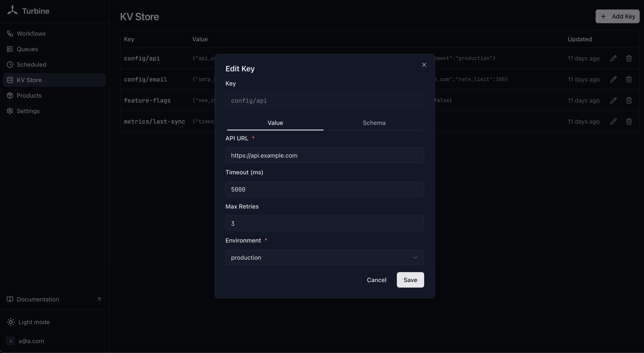Click the feature-flags key name
This screenshot has height=353, width=644.
tap(147, 100)
